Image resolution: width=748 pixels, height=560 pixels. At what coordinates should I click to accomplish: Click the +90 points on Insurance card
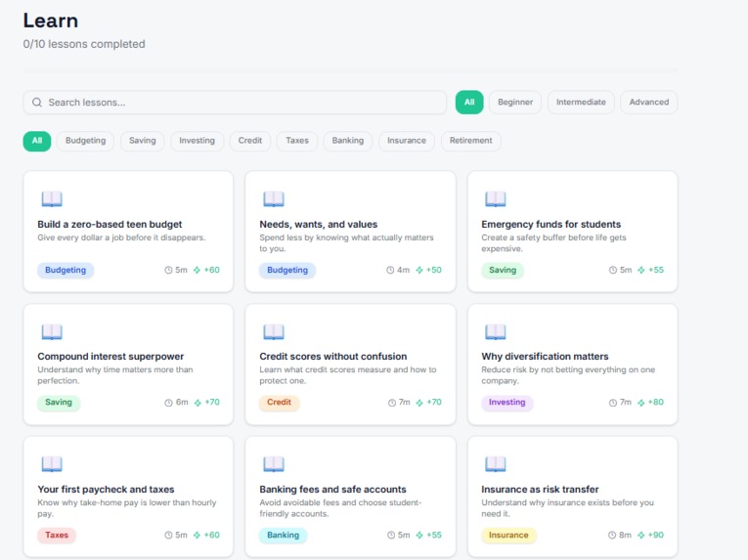pyautogui.click(x=656, y=536)
